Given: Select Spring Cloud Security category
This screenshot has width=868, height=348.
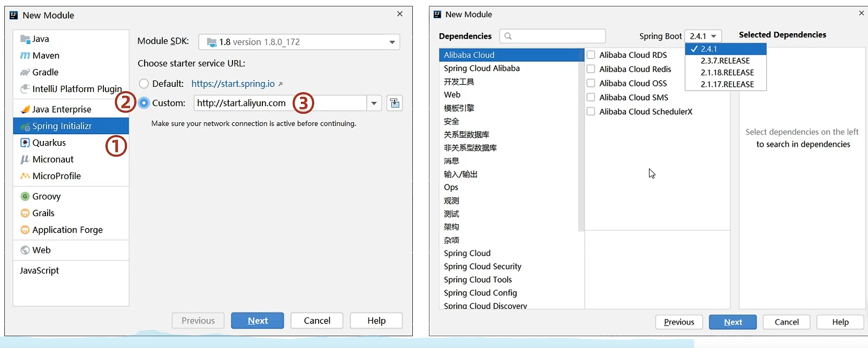Looking at the screenshot, I should point(511,266).
